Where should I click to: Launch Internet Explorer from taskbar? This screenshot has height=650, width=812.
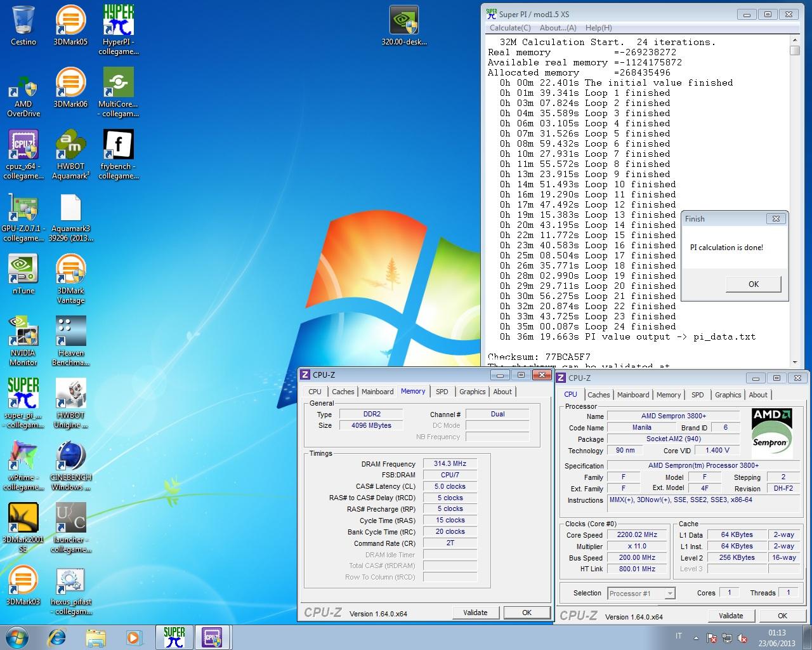(x=57, y=637)
